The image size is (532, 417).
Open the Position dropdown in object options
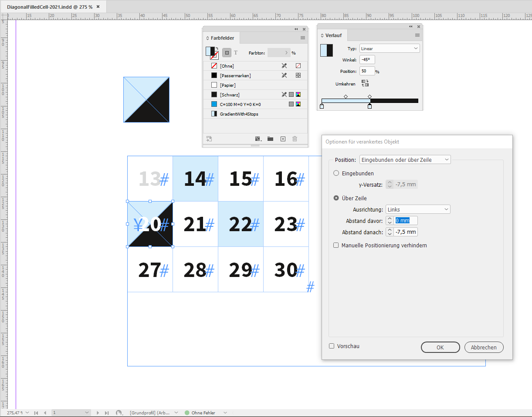click(405, 160)
